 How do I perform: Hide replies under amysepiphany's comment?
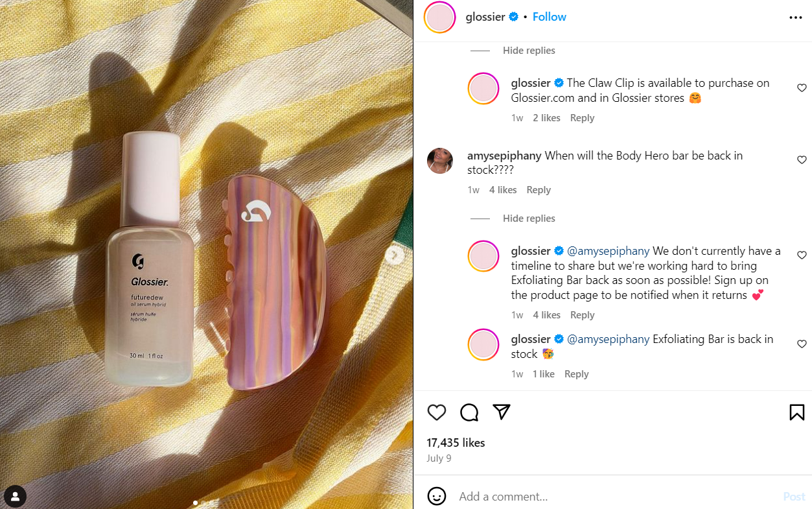click(x=528, y=219)
